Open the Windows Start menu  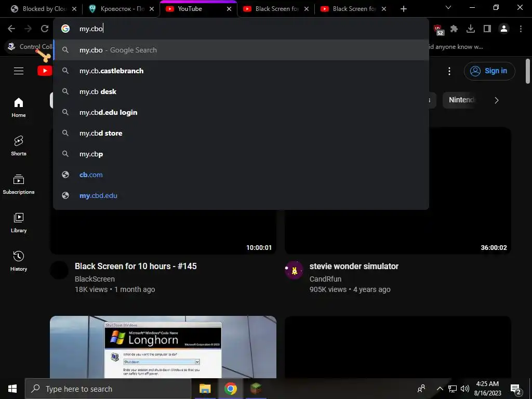12,389
